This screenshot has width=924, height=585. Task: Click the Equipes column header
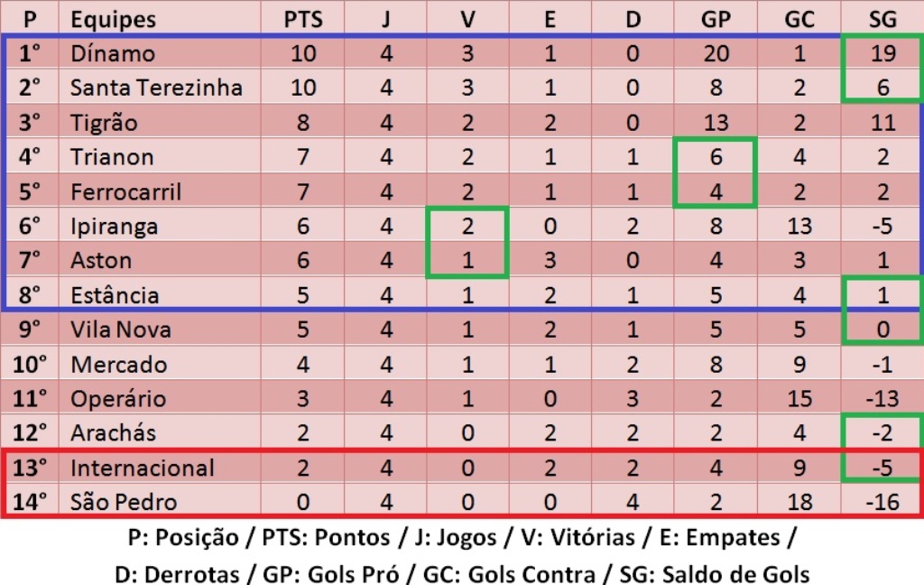click(x=113, y=19)
